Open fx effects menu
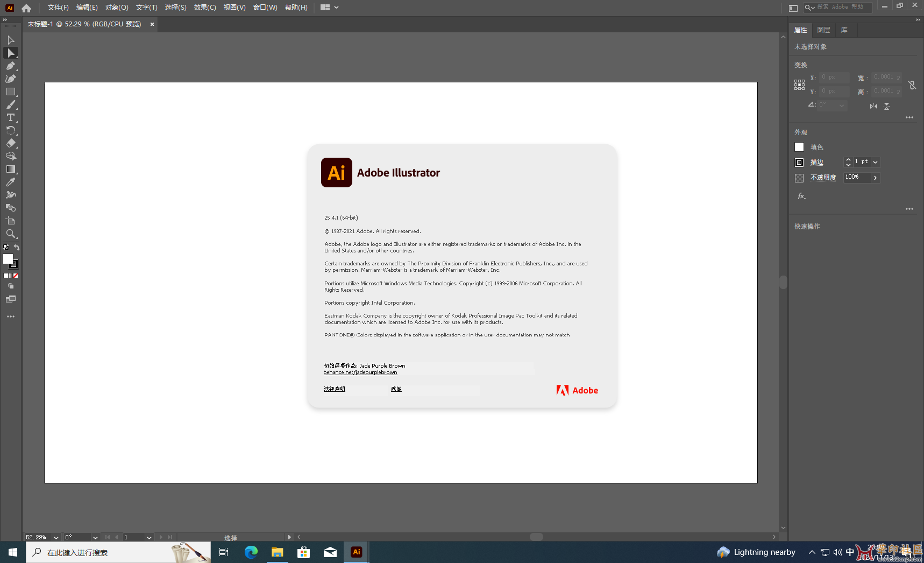This screenshot has width=924, height=563. click(801, 196)
